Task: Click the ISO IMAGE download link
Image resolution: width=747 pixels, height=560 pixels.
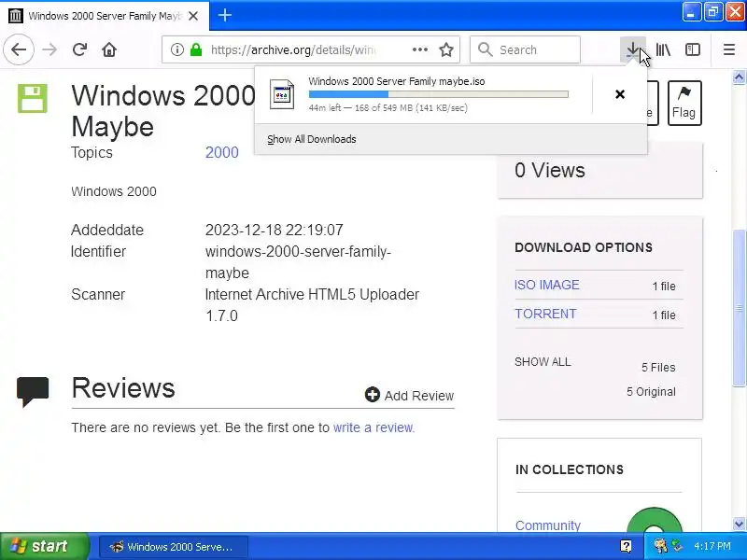Action: click(x=547, y=285)
